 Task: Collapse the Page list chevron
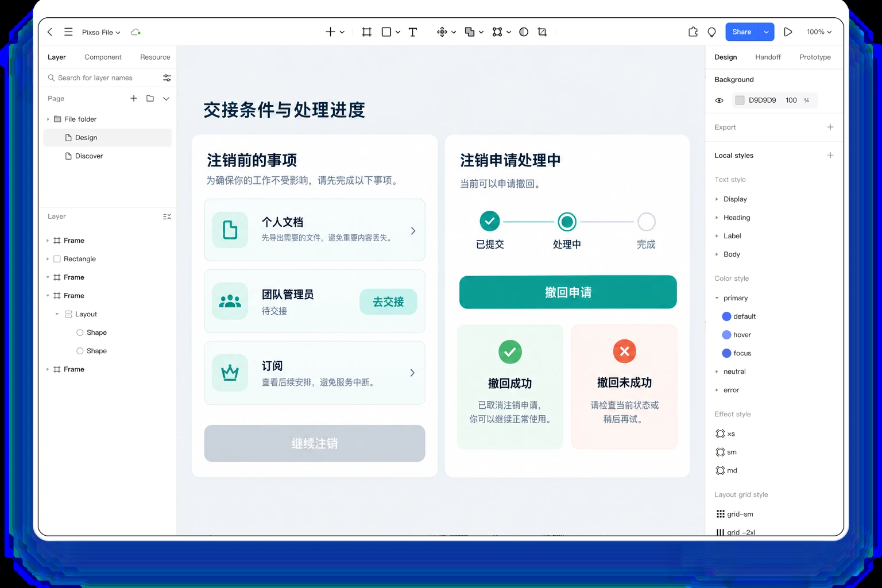tap(166, 98)
